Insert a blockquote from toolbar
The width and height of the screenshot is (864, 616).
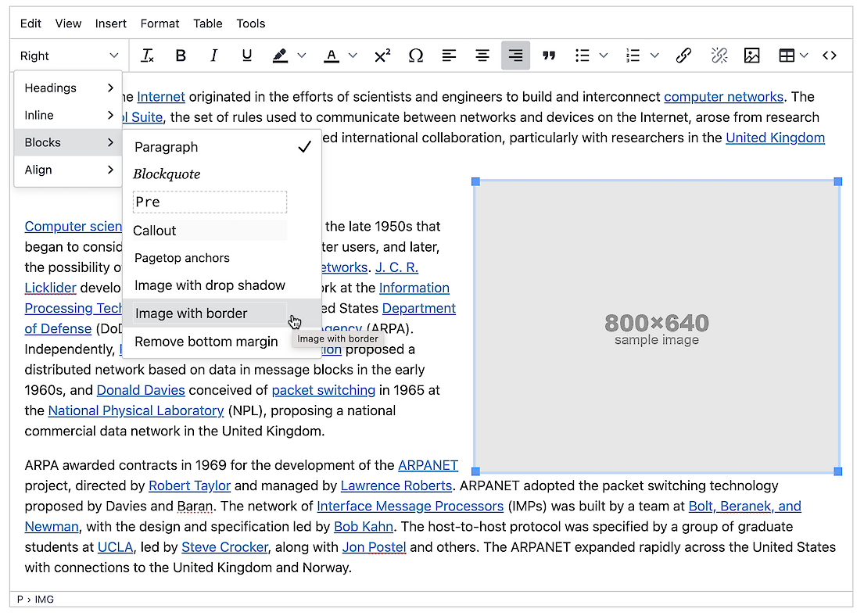click(x=549, y=56)
